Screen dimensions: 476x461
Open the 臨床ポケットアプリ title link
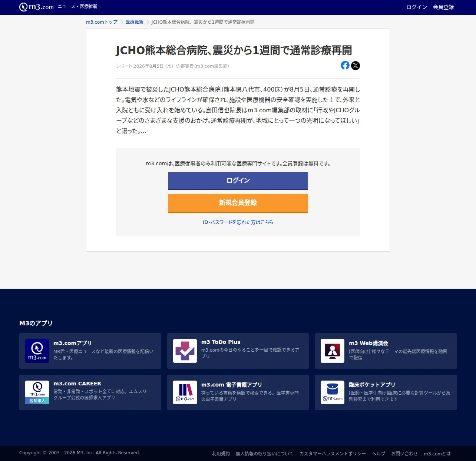372,385
